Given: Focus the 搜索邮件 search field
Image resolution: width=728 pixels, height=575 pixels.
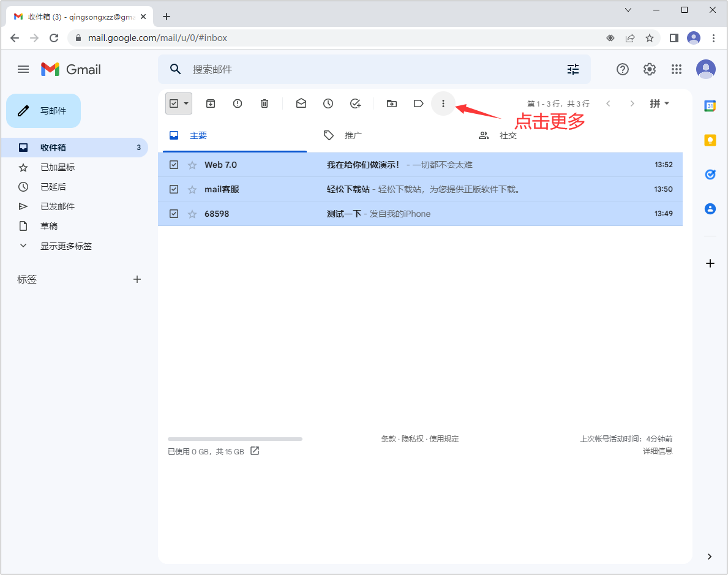Looking at the screenshot, I should [x=373, y=69].
